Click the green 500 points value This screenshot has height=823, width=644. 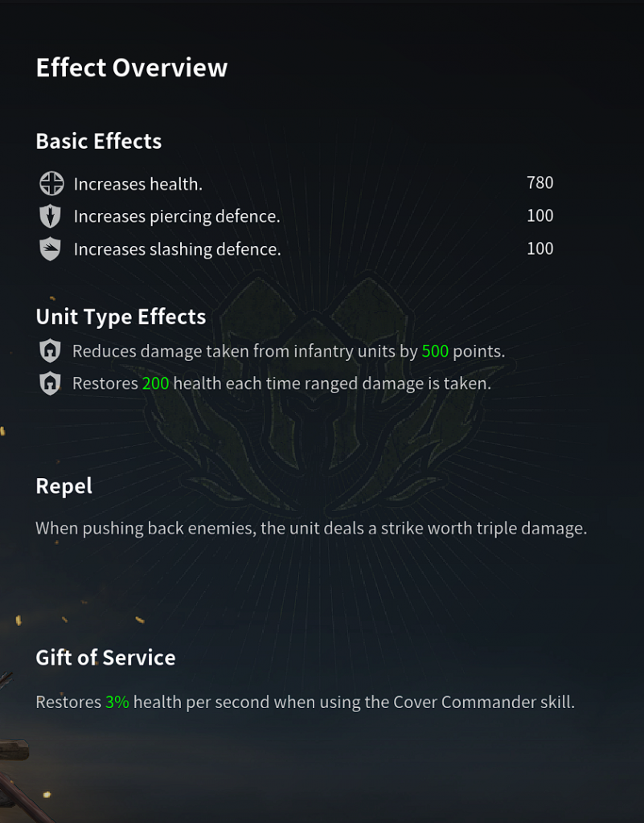(x=435, y=351)
